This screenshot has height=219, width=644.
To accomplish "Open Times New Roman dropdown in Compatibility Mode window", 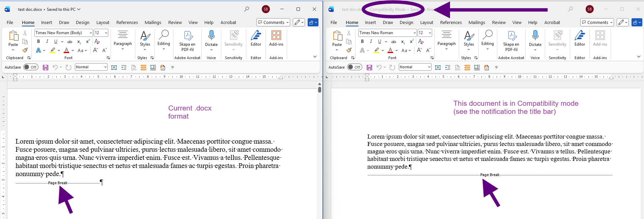I will [x=415, y=33].
